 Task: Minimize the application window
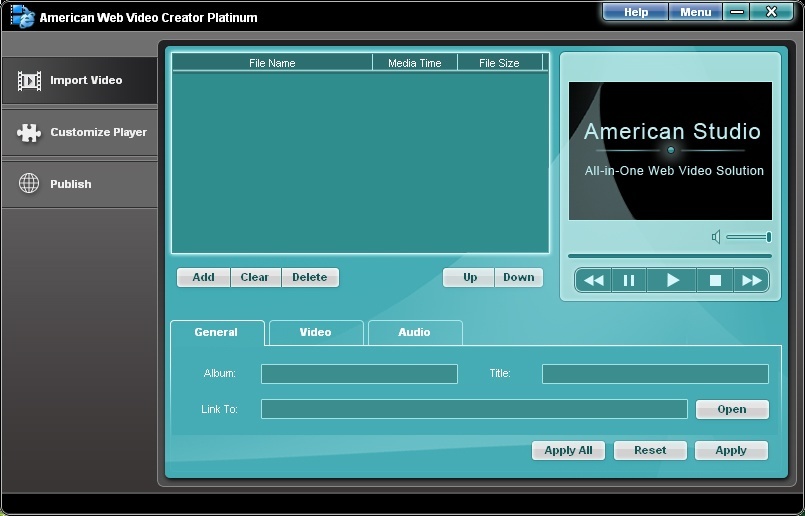[x=736, y=12]
